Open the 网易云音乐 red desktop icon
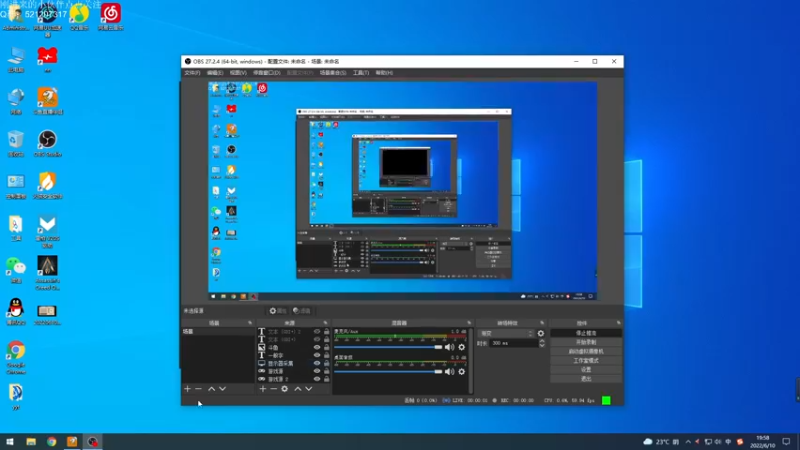The width and height of the screenshot is (800, 450). (x=110, y=17)
